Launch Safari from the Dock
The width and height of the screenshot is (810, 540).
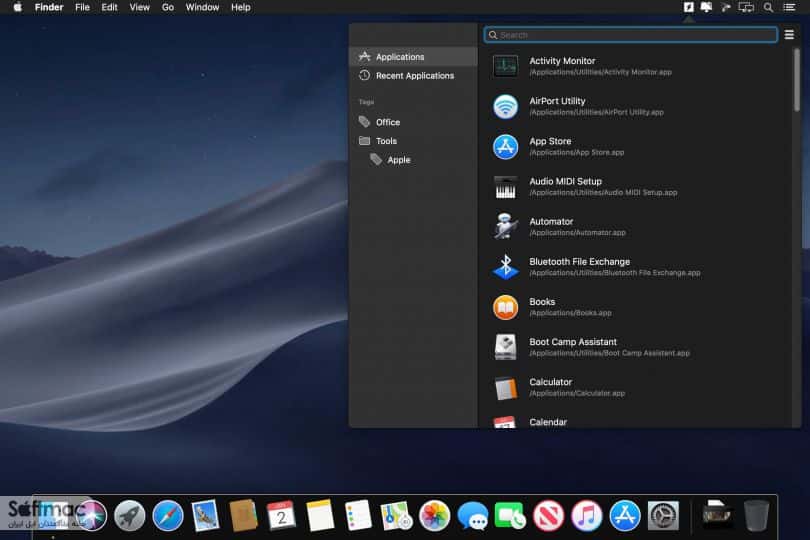coord(167,515)
